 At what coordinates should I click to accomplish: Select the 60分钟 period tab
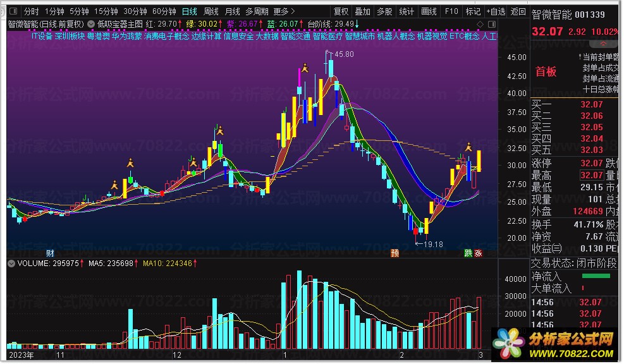pos(164,11)
